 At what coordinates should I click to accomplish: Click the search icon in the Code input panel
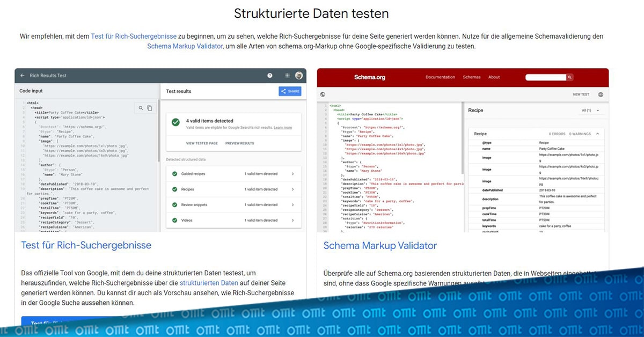pos(141,108)
